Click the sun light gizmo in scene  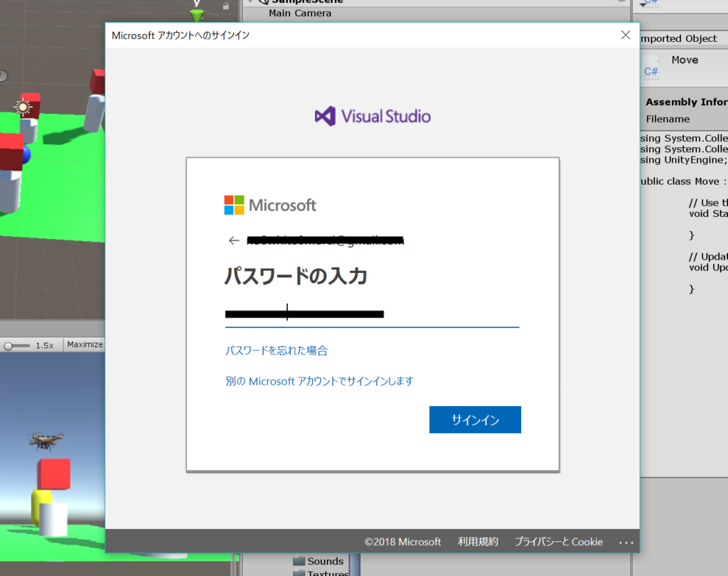(23, 107)
